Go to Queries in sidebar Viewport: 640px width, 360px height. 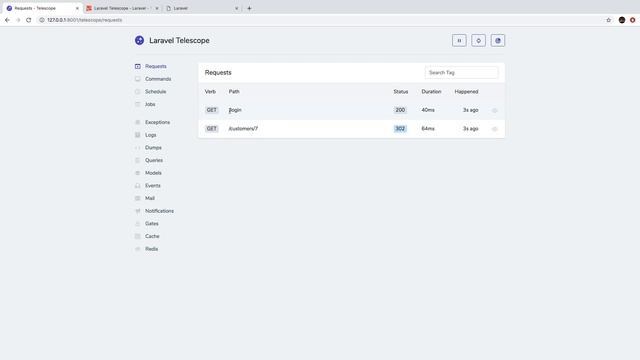point(154,160)
